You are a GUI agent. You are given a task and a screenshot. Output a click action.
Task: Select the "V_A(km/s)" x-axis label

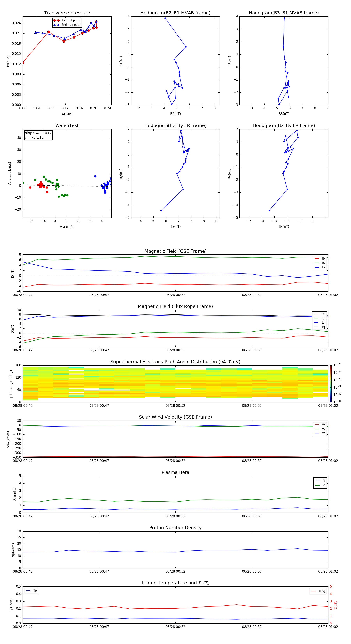point(67,227)
